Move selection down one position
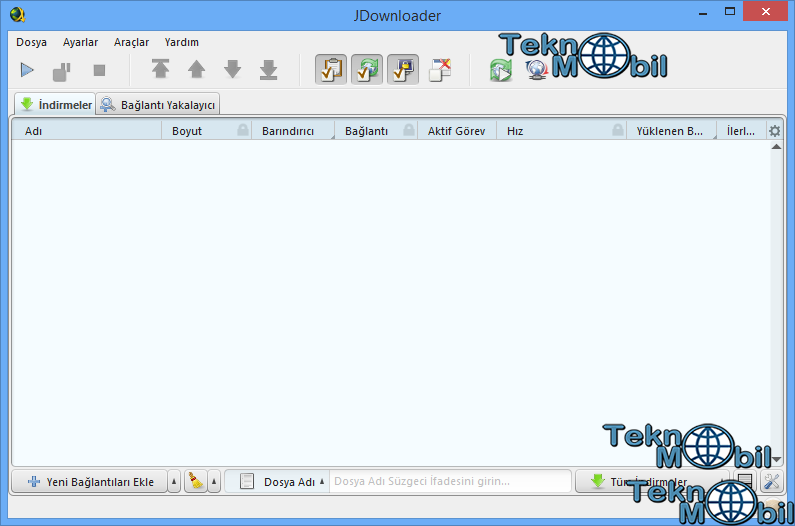The height and width of the screenshot is (526, 795). point(233,69)
